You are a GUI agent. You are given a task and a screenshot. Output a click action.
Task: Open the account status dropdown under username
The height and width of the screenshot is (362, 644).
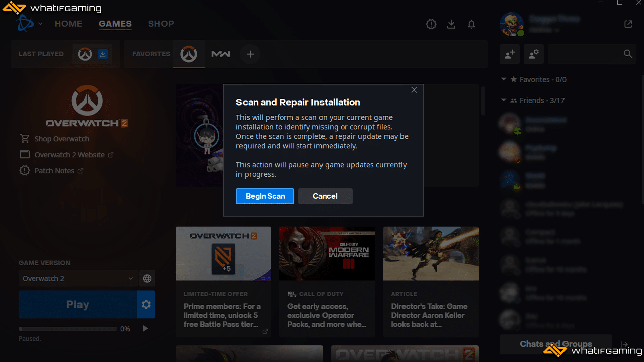click(x=544, y=30)
